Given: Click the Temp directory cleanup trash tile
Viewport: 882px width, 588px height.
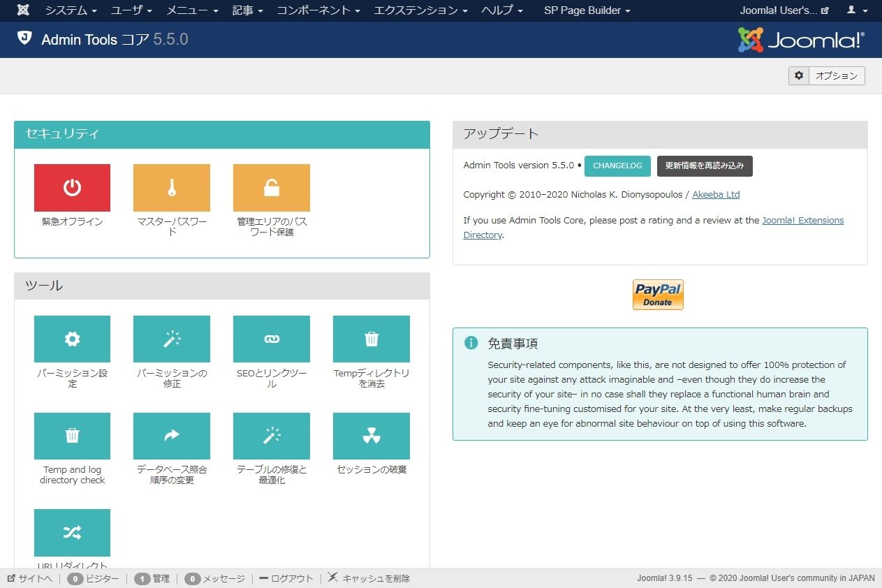Looking at the screenshot, I should pyautogui.click(x=371, y=339).
